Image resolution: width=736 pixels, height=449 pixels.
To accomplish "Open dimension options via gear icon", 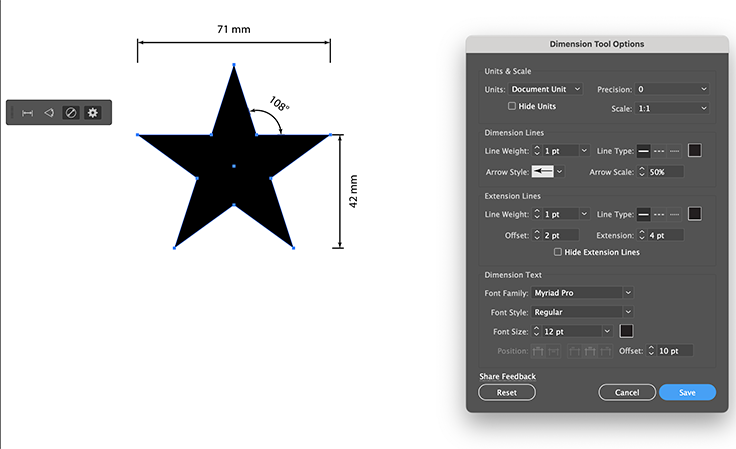I will point(93,113).
